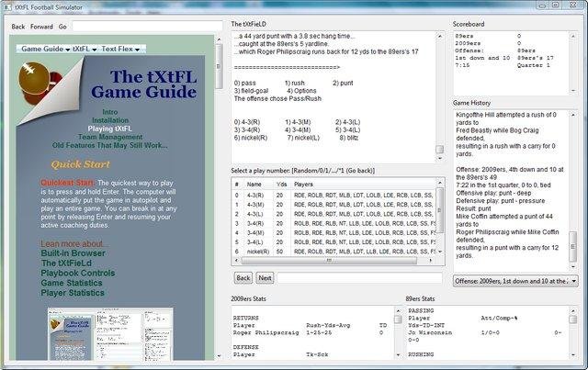Select play row 6 nickel(R)

click(334, 252)
